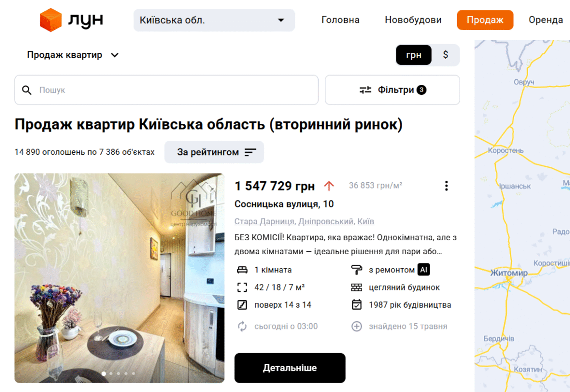The height and width of the screenshot is (392, 570).
Task: Click the Житомир label on the map
Action: pyautogui.click(x=509, y=273)
